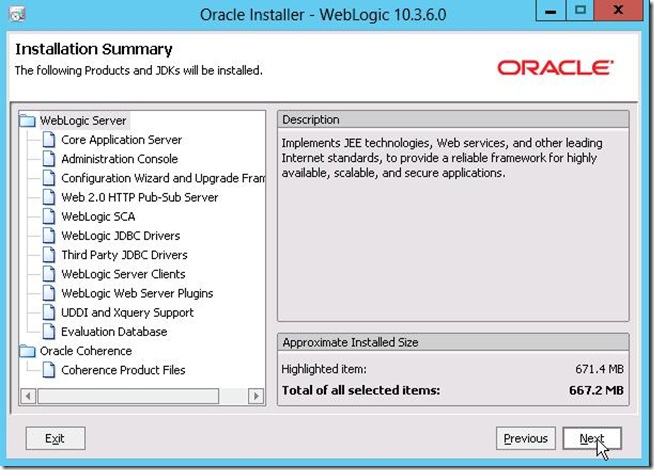Image resolution: width=654 pixels, height=470 pixels.
Task: Select WebLogic Web Server Plugins item
Action: coord(137,293)
